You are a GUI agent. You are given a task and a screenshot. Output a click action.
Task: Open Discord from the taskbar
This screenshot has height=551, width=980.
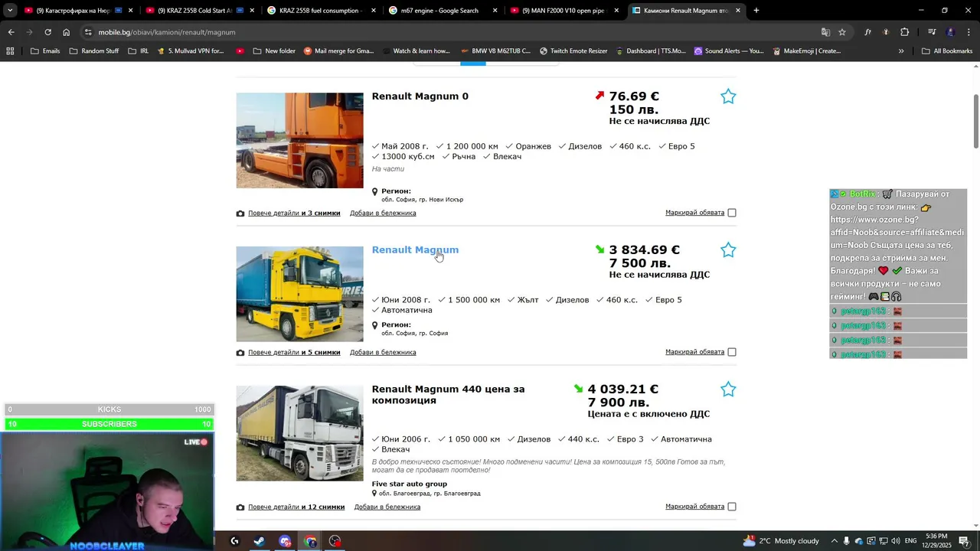point(285,541)
